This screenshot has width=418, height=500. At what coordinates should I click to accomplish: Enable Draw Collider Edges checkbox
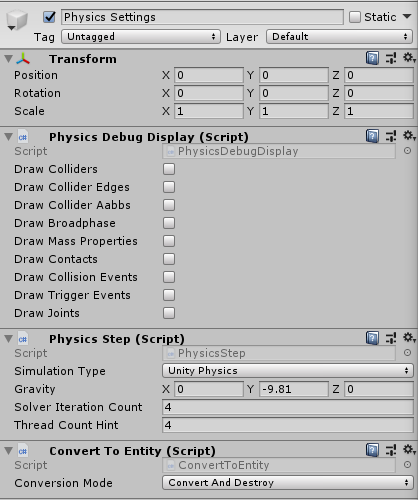[169, 187]
